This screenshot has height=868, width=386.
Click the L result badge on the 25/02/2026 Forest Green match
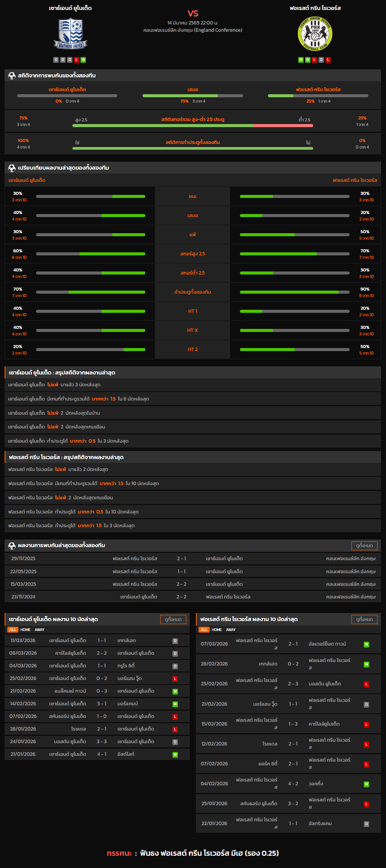pos(366,684)
